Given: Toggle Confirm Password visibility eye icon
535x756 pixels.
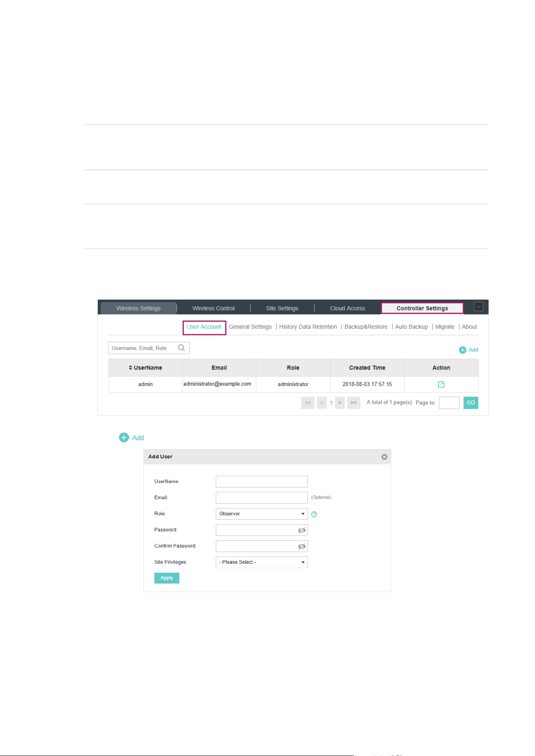Looking at the screenshot, I should 302,546.
